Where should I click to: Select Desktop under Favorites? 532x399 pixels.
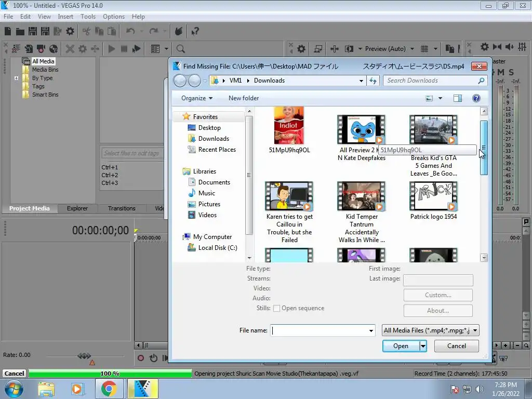[x=209, y=128]
